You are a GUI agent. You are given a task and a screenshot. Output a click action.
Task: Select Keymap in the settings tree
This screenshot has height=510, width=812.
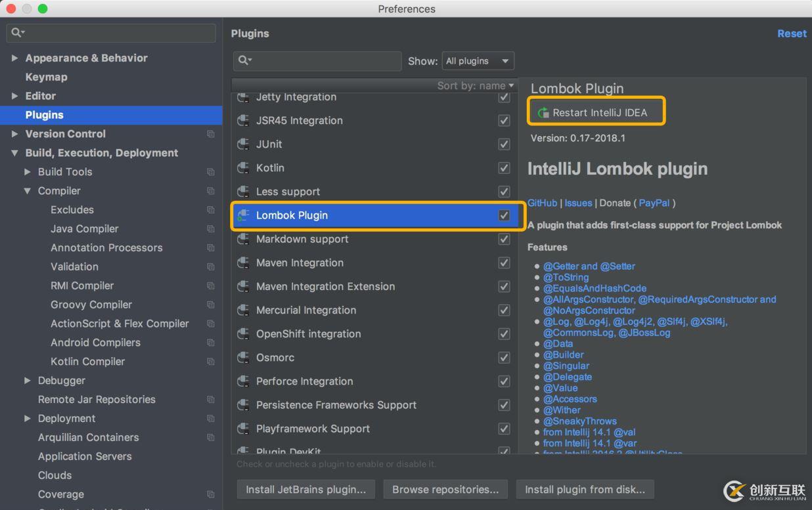(46, 77)
